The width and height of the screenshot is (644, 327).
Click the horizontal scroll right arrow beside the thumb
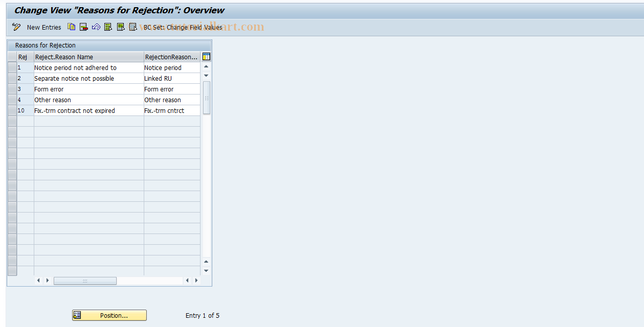48,281
